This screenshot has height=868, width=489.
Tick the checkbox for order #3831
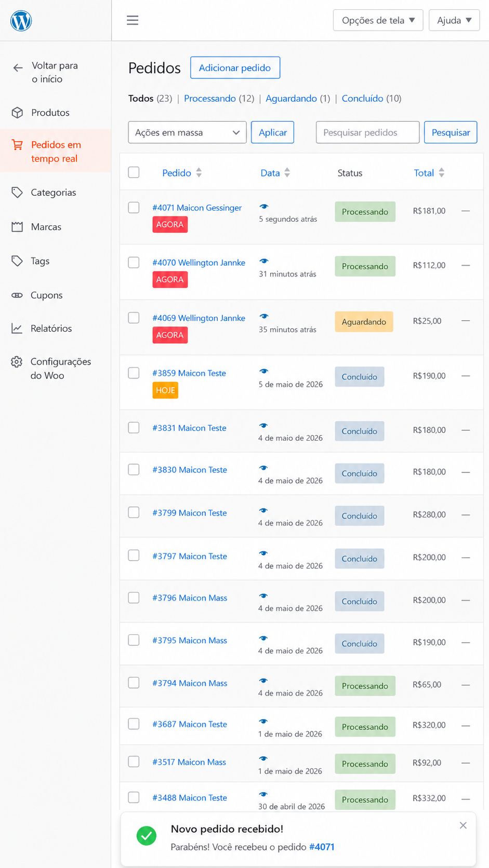[134, 428]
